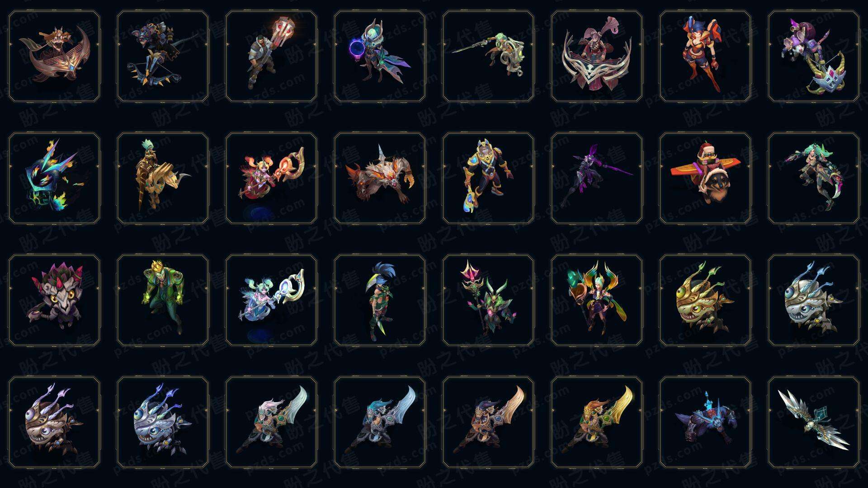Open the rainbow neon masked character tile

54,178
